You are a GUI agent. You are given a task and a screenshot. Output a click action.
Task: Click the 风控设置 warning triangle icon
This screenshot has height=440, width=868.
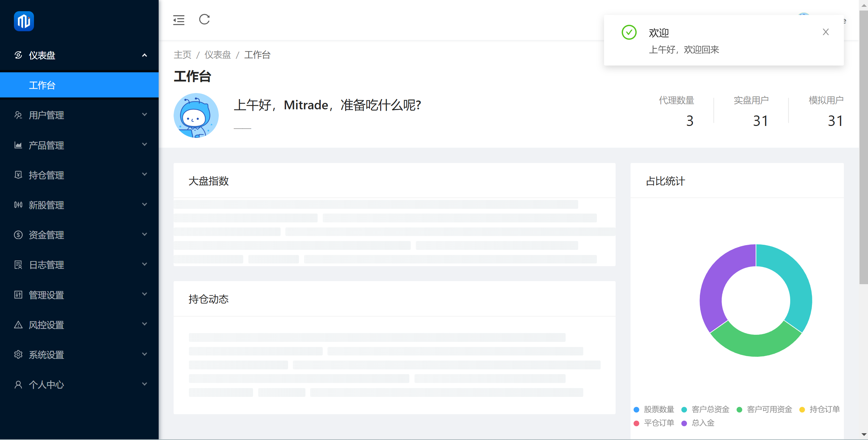click(x=18, y=325)
